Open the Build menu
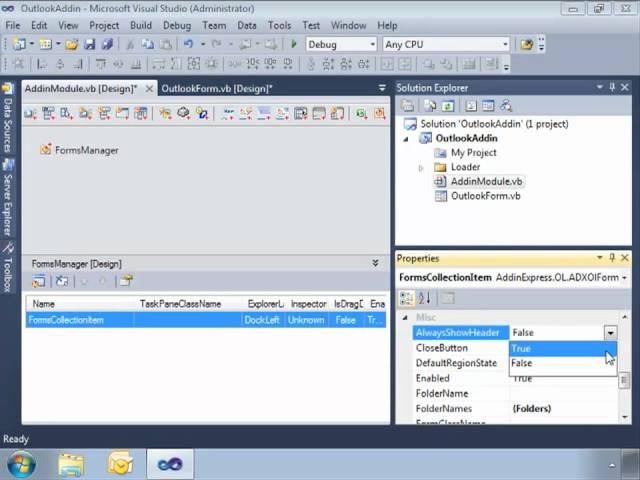This screenshot has width=640, height=480. 141,26
